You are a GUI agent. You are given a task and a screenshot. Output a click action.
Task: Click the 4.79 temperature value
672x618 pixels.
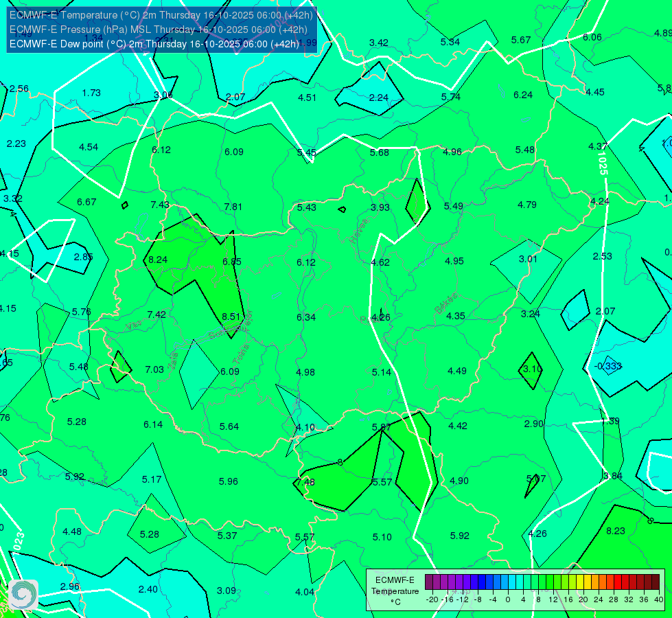(x=527, y=205)
